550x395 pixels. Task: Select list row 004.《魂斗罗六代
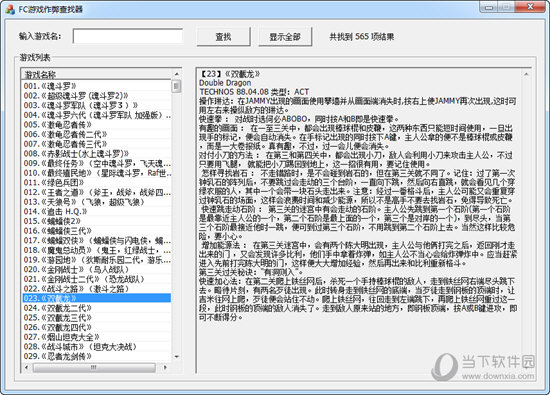point(97,115)
